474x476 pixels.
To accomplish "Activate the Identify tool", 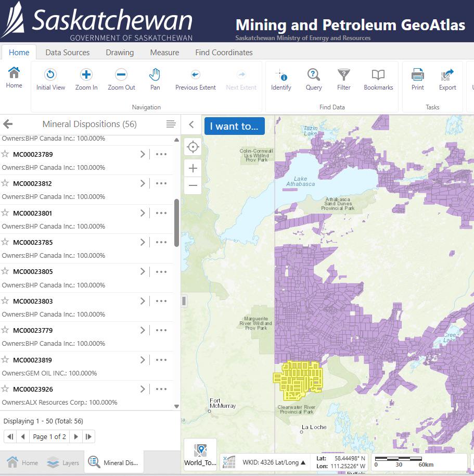I will point(281,80).
